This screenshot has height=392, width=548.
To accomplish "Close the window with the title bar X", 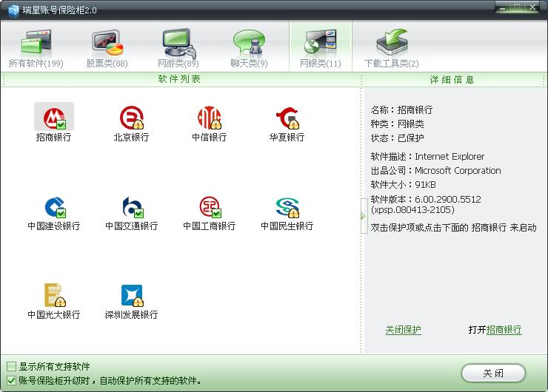I will tap(532, 7).
